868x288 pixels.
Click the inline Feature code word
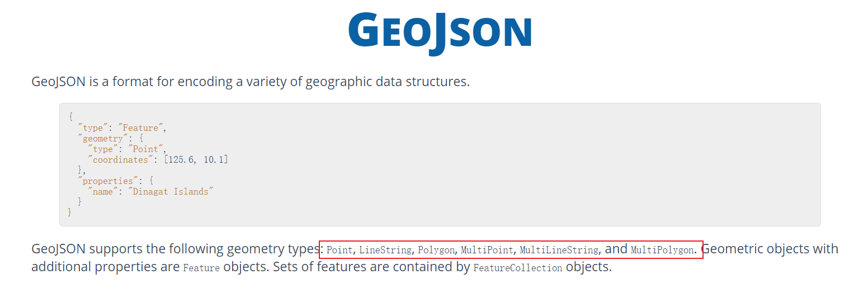(x=201, y=268)
